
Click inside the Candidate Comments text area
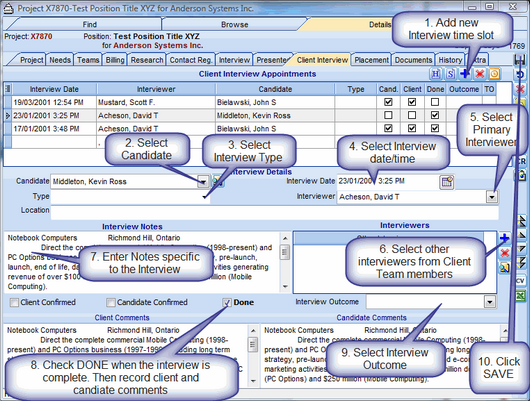click(x=380, y=355)
